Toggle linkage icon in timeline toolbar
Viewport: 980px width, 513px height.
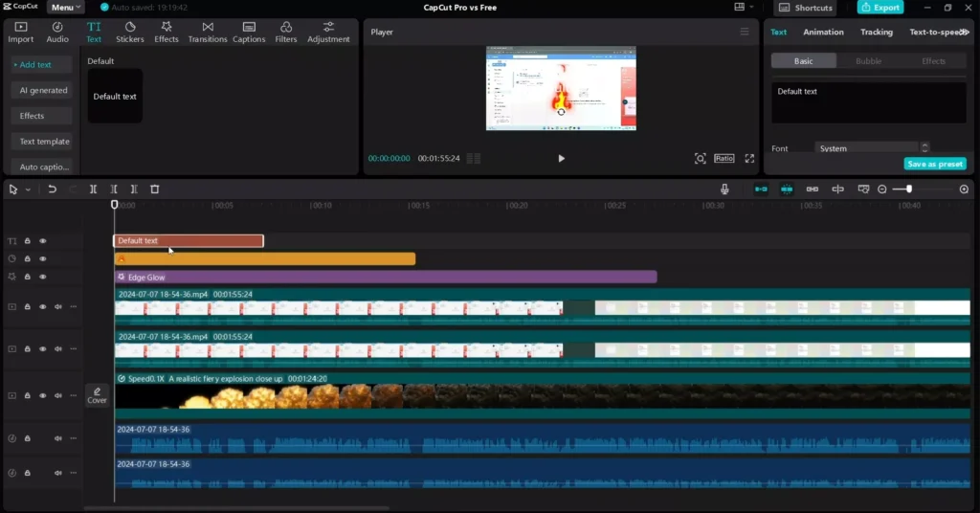pyautogui.click(x=812, y=189)
